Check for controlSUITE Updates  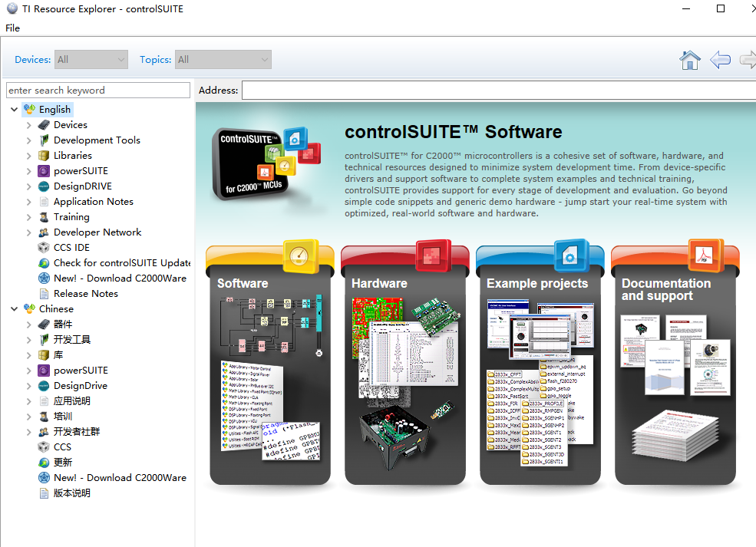(121, 262)
